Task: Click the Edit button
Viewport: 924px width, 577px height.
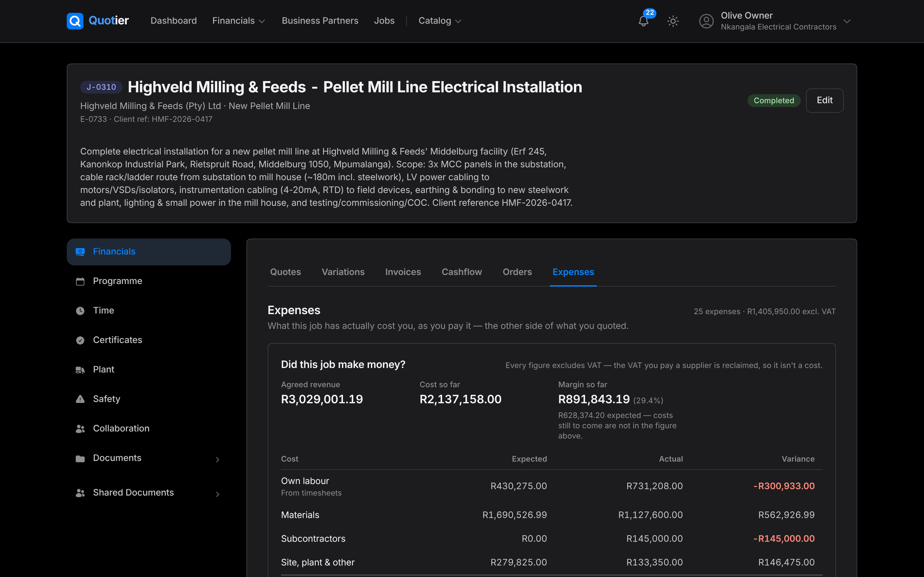Action: click(x=824, y=100)
